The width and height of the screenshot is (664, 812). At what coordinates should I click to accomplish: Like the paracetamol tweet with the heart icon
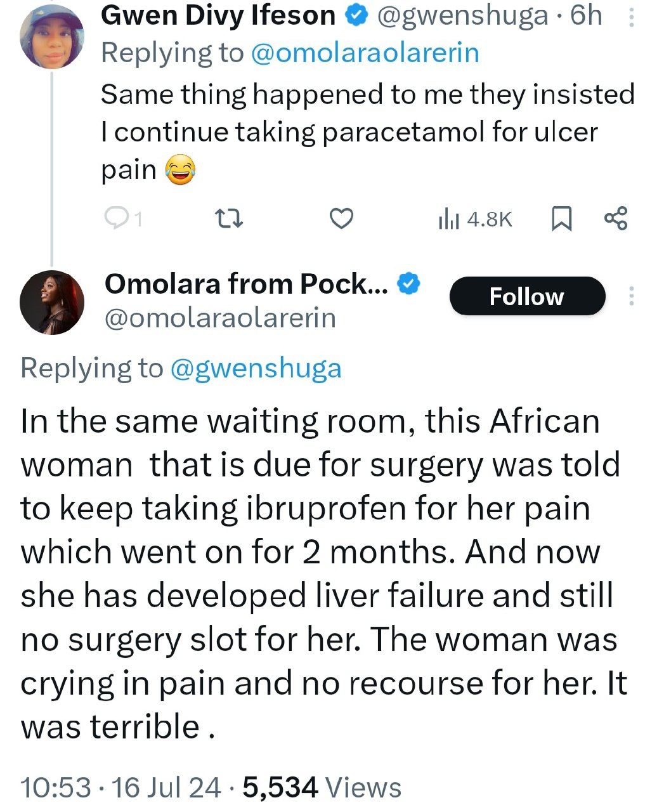[342, 219]
